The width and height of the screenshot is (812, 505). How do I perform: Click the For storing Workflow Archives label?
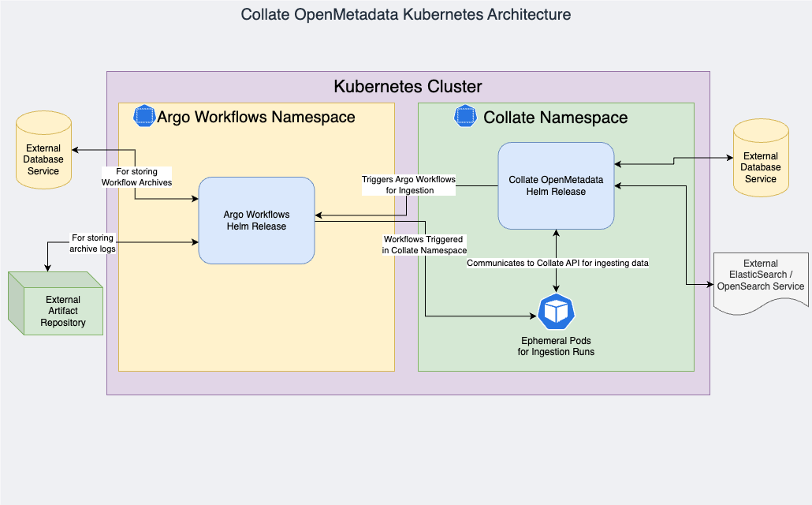tap(136, 177)
